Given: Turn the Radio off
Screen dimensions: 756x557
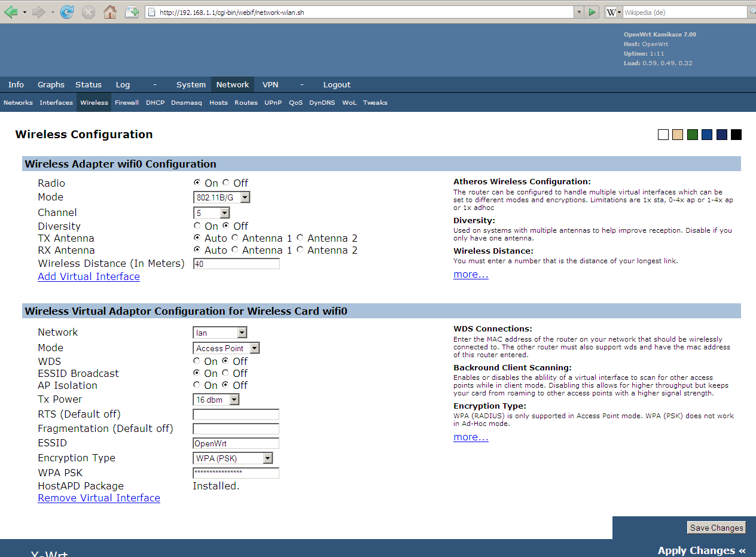Looking at the screenshot, I should pyautogui.click(x=225, y=182).
